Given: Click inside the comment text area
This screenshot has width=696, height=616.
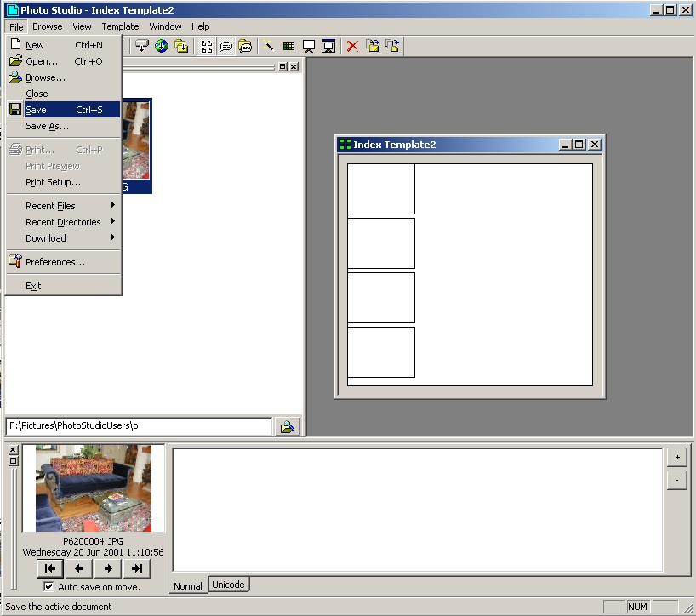Looking at the screenshot, I should (417, 510).
